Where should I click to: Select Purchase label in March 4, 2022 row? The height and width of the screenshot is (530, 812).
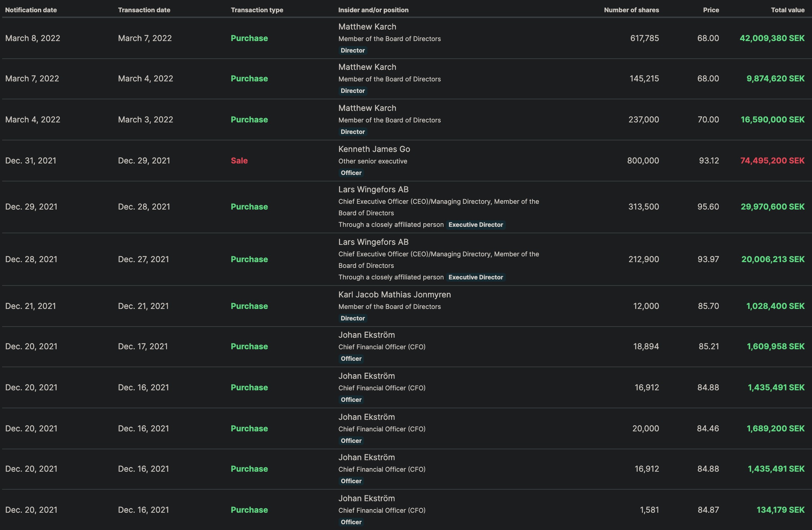tap(249, 120)
